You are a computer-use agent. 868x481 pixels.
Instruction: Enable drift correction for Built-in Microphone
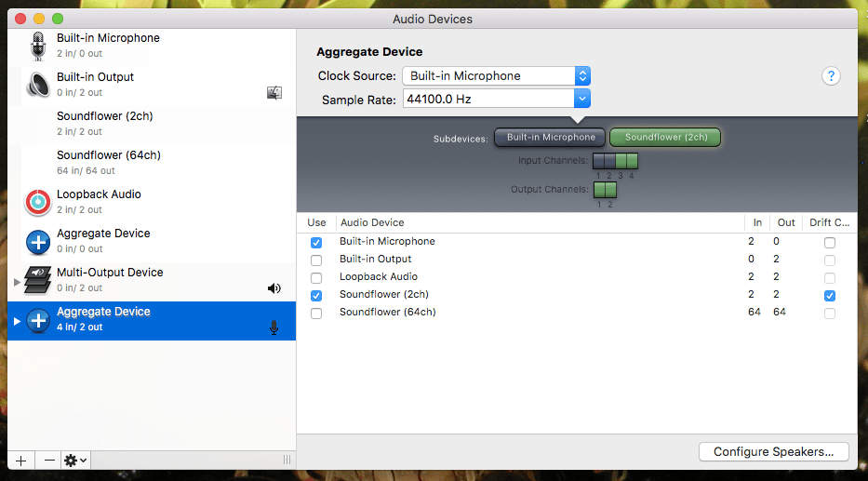tap(829, 243)
